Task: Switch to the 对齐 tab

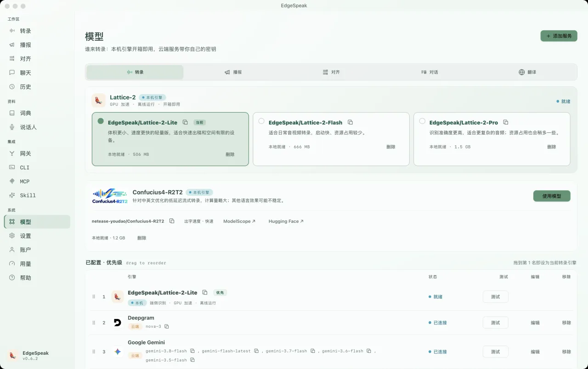Action: coord(331,72)
